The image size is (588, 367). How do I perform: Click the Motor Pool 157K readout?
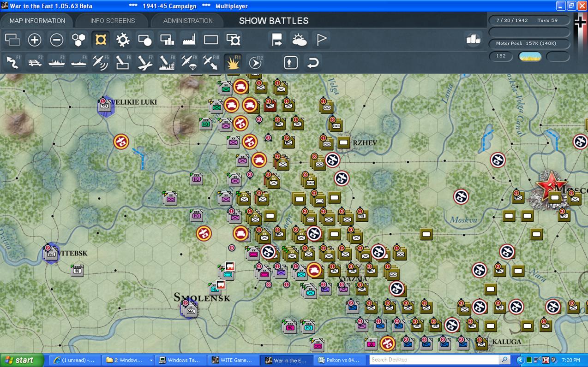pyautogui.click(x=529, y=43)
